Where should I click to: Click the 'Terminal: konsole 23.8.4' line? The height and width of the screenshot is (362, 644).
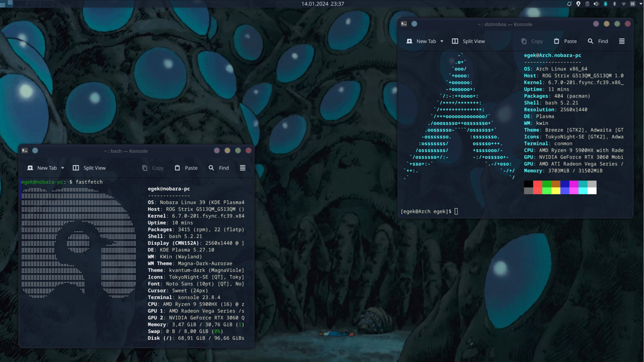(184, 297)
